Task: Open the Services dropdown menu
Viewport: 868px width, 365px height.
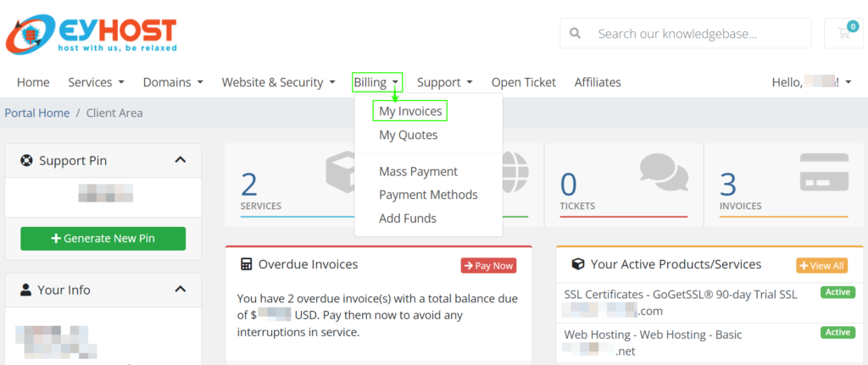Action: click(x=96, y=82)
